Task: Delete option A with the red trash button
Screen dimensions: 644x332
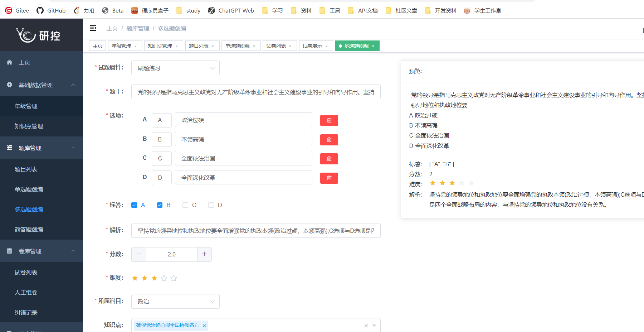Action: (x=329, y=120)
